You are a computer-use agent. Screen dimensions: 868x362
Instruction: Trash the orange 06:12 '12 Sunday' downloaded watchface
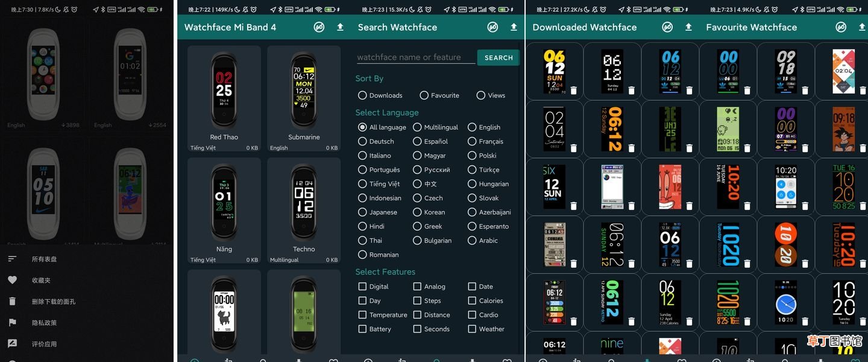click(x=632, y=148)
